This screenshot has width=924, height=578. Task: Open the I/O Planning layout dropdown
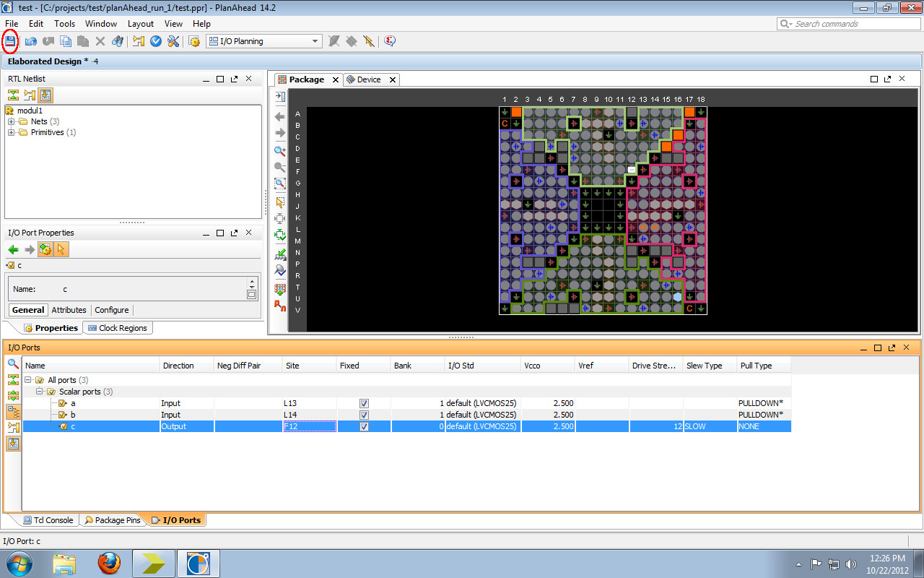pos(316,40)
